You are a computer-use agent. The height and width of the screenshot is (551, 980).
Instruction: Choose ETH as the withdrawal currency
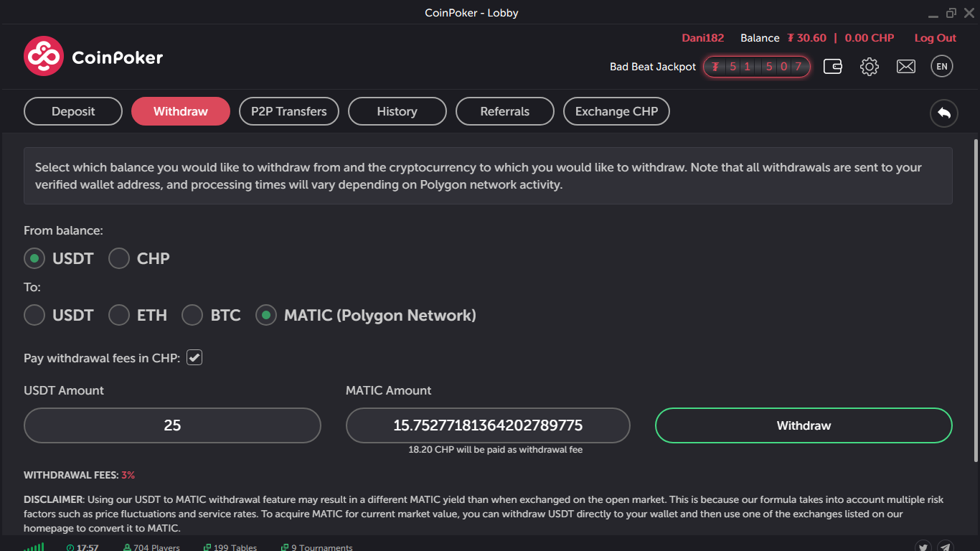(x=119, y=315)
